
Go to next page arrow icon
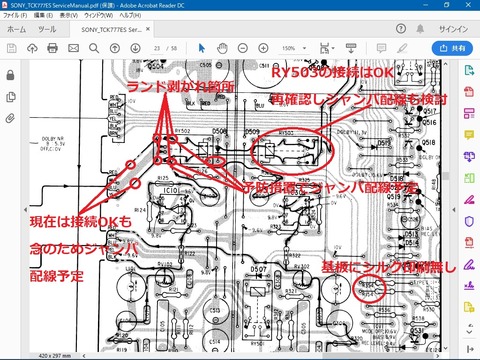pyautogui.click(x=135, y=48)
